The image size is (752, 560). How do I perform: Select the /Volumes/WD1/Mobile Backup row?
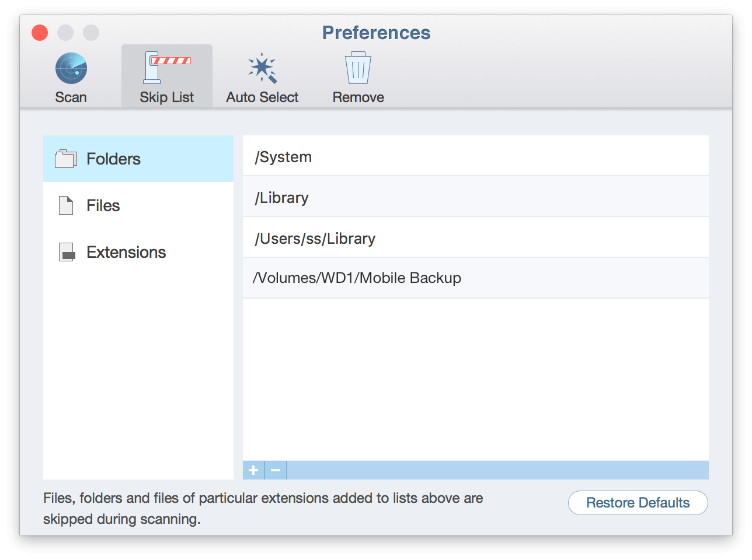(476, 278)
